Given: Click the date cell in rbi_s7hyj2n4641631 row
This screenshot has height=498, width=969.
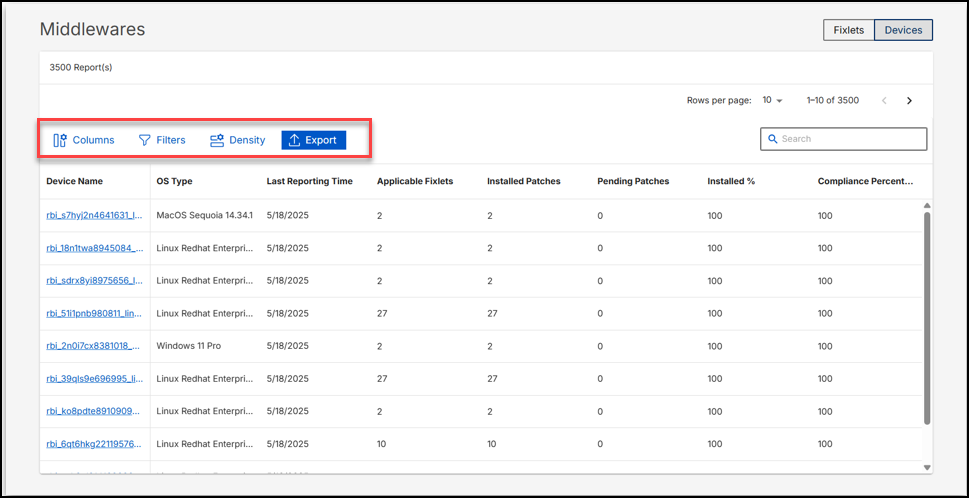Looking at the screenshot, I should tap(287, 216).
